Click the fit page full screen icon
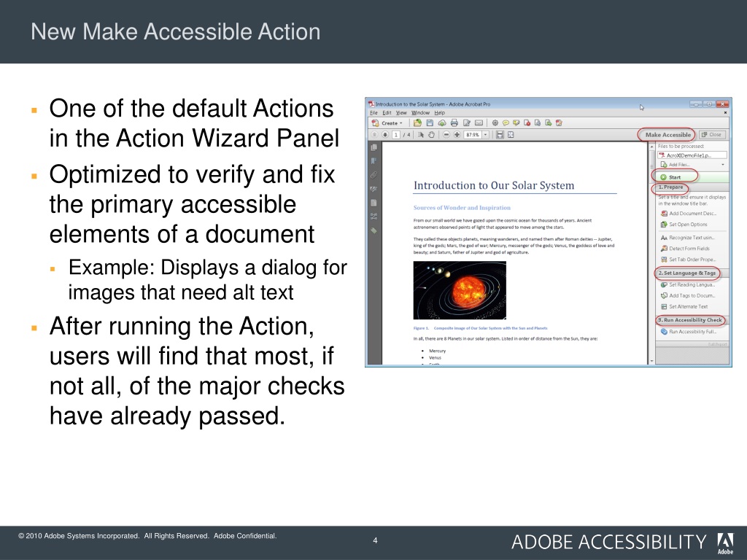747x560 pixels. coord(511,135)
